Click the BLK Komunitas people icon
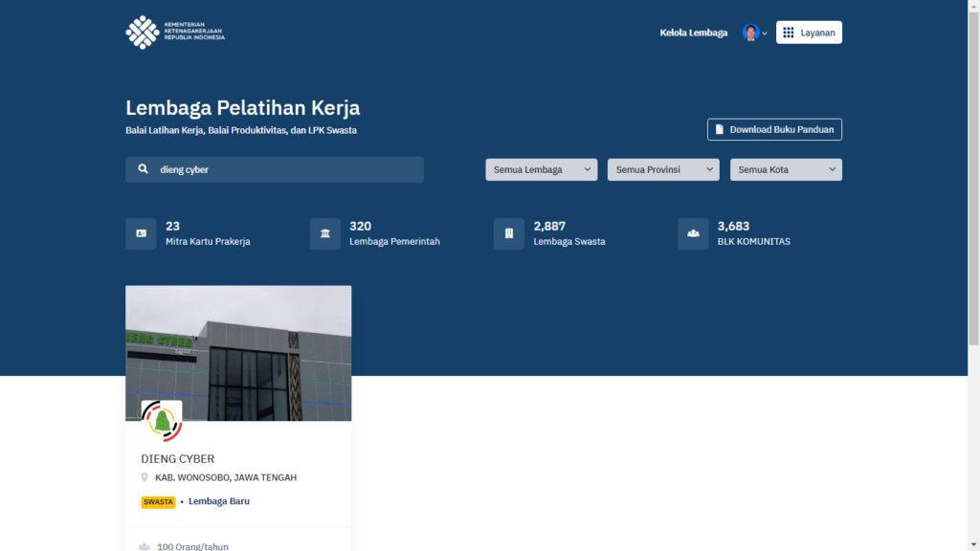Screen dimensions: 980x551 click(693, 233)
